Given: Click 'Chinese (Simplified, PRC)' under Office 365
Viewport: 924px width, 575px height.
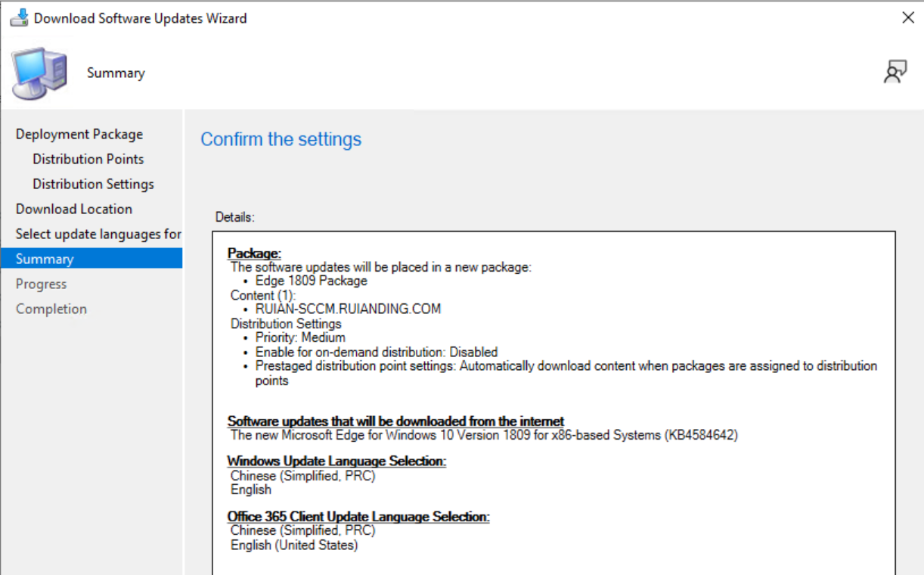Looking at the screenshot, I should [x=303, y=530].
